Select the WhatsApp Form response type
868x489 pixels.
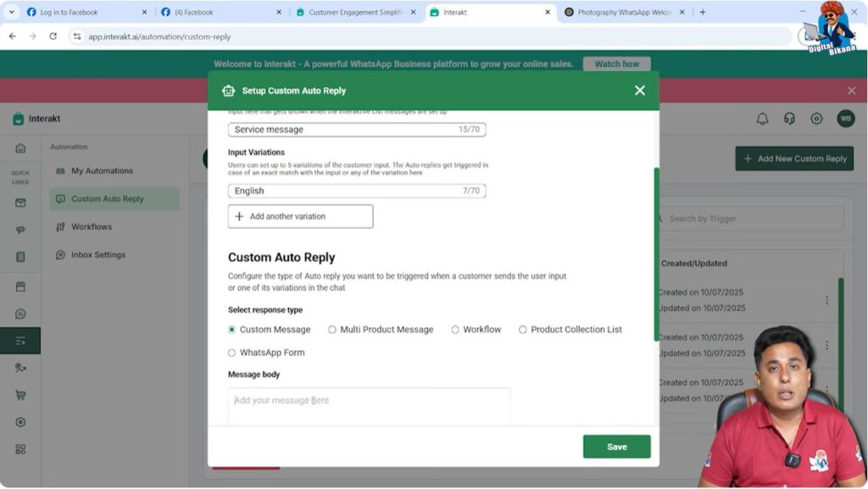click(230, 352)
